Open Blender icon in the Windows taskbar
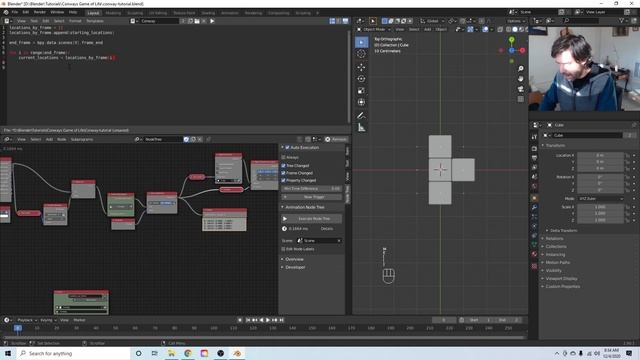The width and height of the screenshot is (640, 360). pos(237,353)
